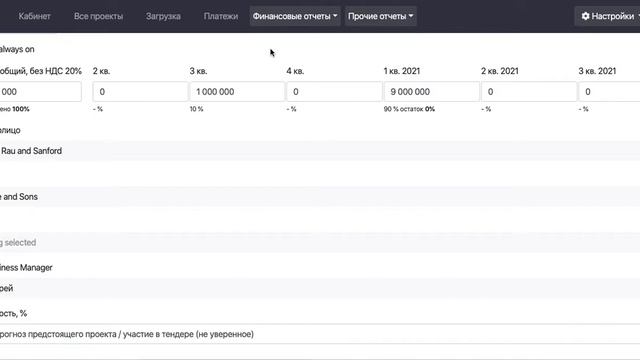Click the '90 % остаток 0%' label

[x=409, y=109]
